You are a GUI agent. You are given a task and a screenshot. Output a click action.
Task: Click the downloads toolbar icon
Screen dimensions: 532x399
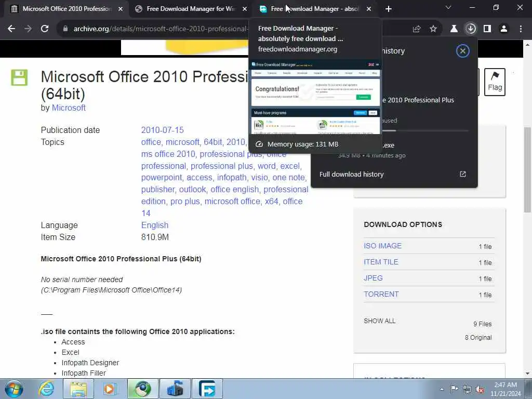(471, 29)
